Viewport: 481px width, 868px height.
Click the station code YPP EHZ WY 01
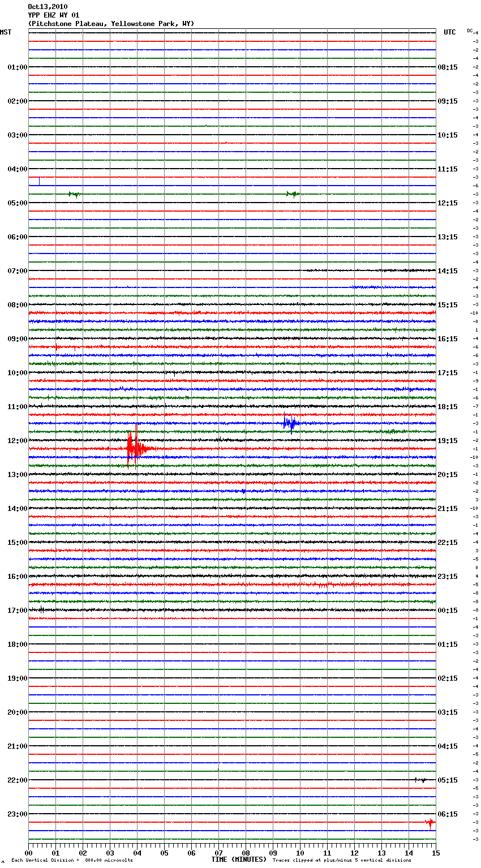point(54,15)
